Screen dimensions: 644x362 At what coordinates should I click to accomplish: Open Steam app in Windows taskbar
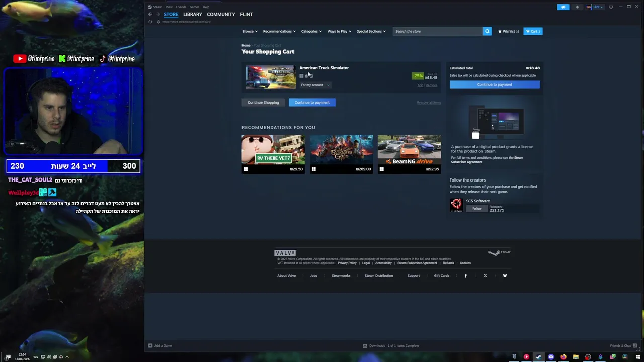(538, 357)
